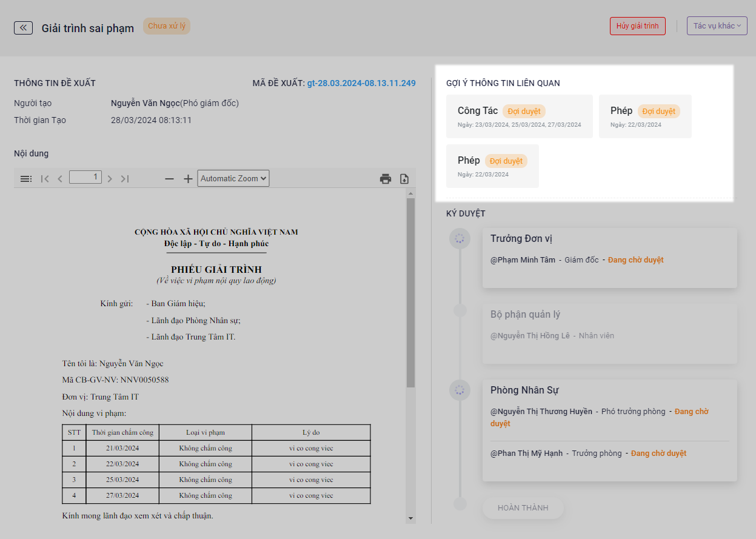756x539 pixels.
Task: Zoom in with the plus icon
Action: coord(188,179)
